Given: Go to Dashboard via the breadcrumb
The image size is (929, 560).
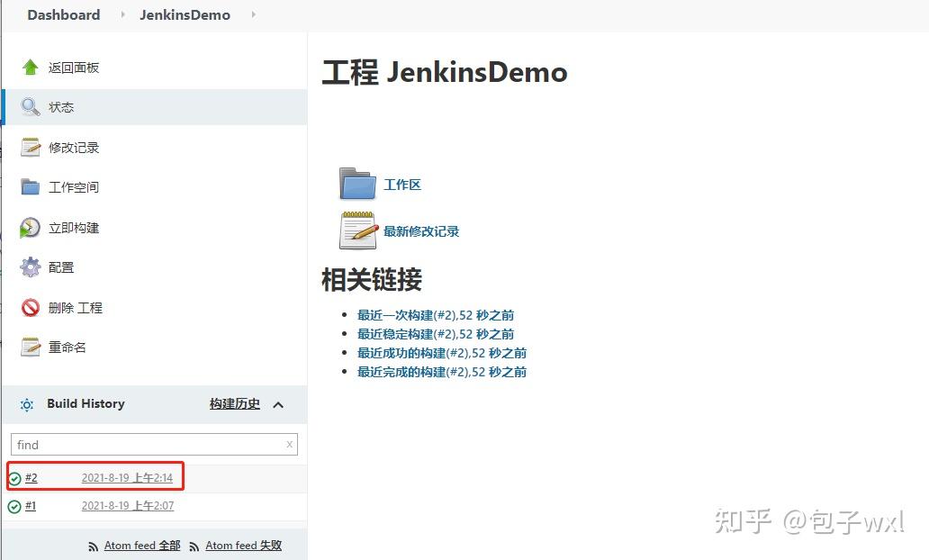Looking at the screenshot, I should (63, 14).
